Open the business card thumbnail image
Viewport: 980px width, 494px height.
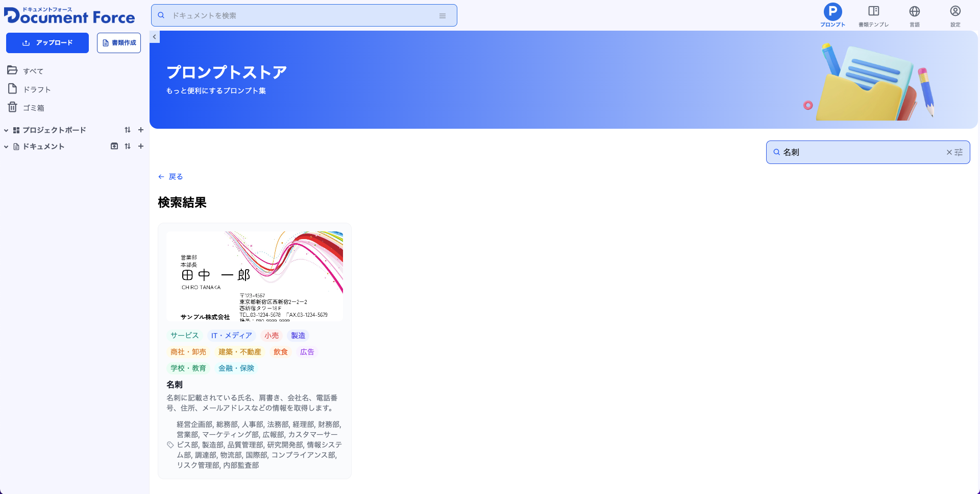[x=255, y=276]
